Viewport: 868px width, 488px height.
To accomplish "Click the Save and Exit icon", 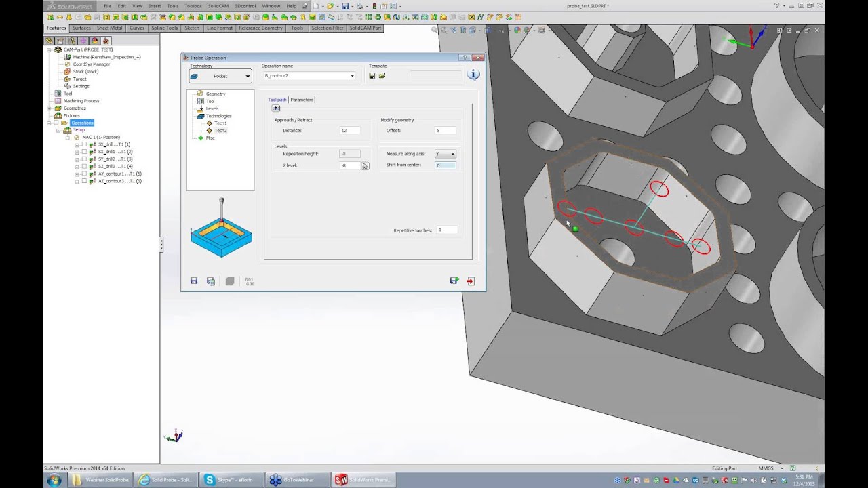I will (x=454, y=281).
